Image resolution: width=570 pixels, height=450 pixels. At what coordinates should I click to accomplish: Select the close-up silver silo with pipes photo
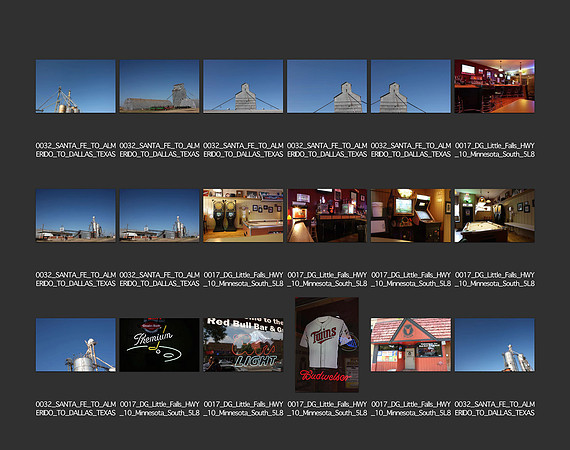[76, 345]
